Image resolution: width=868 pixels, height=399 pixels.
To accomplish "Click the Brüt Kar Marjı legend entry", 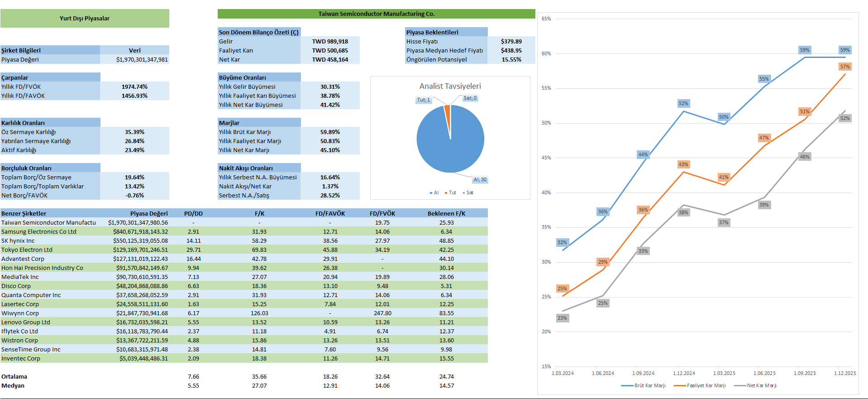I will 644,386.
